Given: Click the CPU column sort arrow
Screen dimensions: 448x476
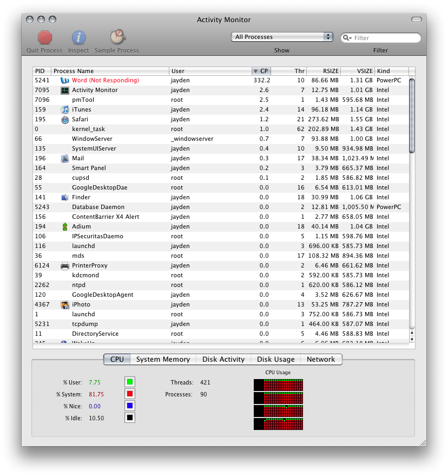Looking at the screenshot, I should click(x=255, y=71).
